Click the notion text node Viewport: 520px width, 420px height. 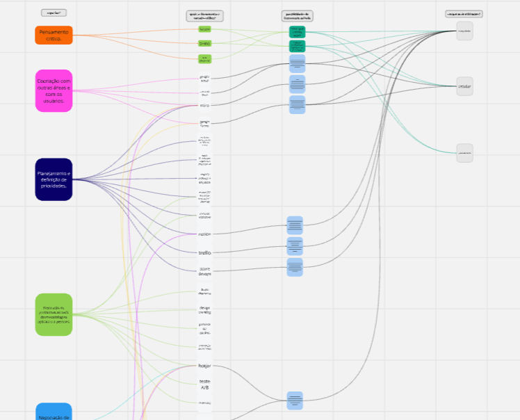pos(204,234)
